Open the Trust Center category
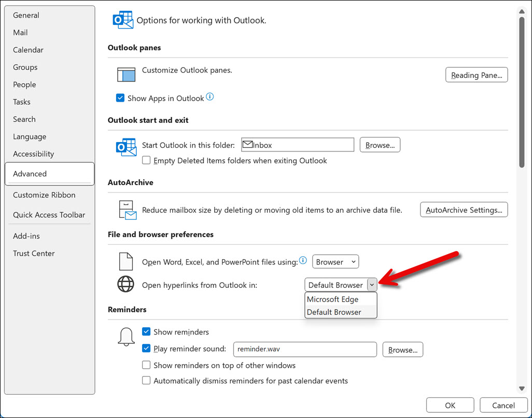 50,253
